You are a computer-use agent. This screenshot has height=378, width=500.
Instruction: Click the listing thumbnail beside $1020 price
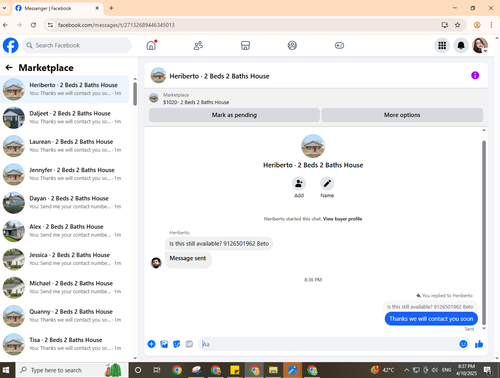click(x=154, y=98)
